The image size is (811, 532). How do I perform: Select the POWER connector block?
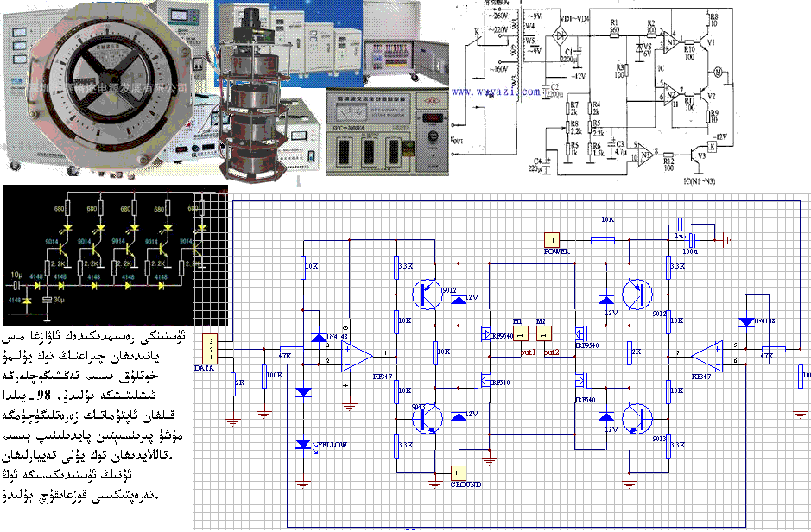(x=552, y=240)
